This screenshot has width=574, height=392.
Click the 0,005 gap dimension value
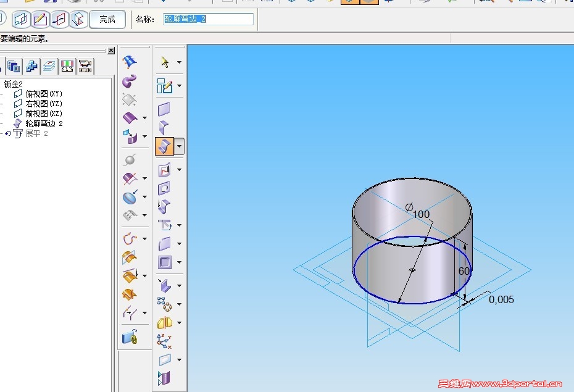(x=501, y=299)
